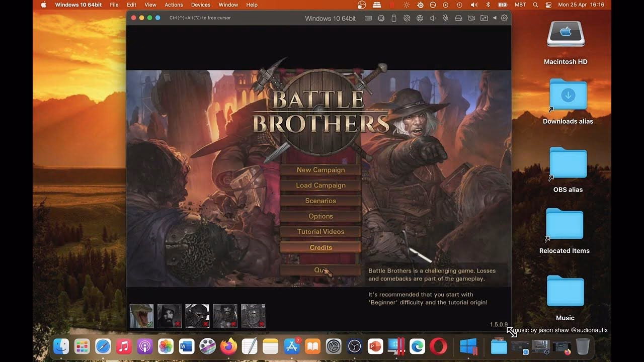Open Photos from the Dock
The image size is (644, 362).
[166, 346]
